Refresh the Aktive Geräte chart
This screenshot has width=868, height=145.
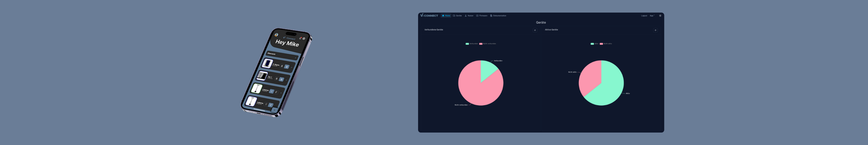(x=655, y=30)
